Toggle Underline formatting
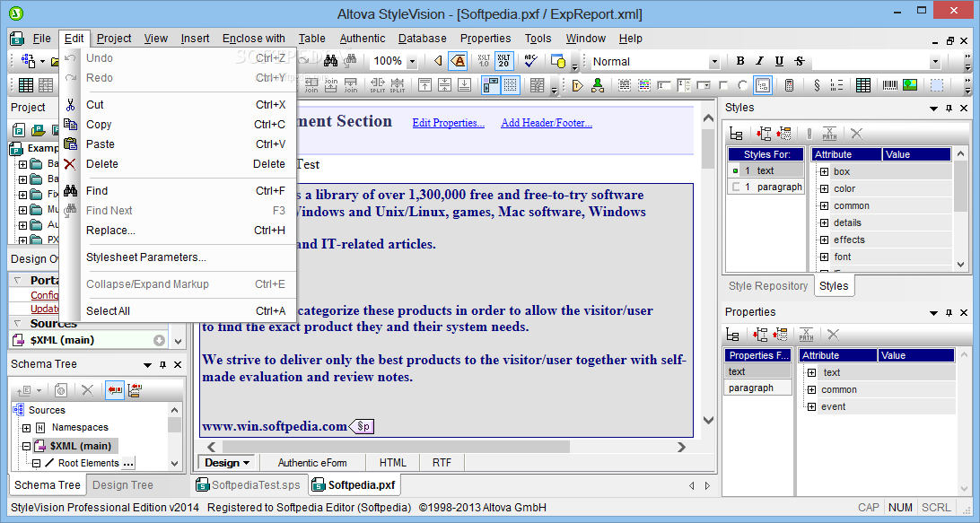980x523 pixels. coord(779,61)
